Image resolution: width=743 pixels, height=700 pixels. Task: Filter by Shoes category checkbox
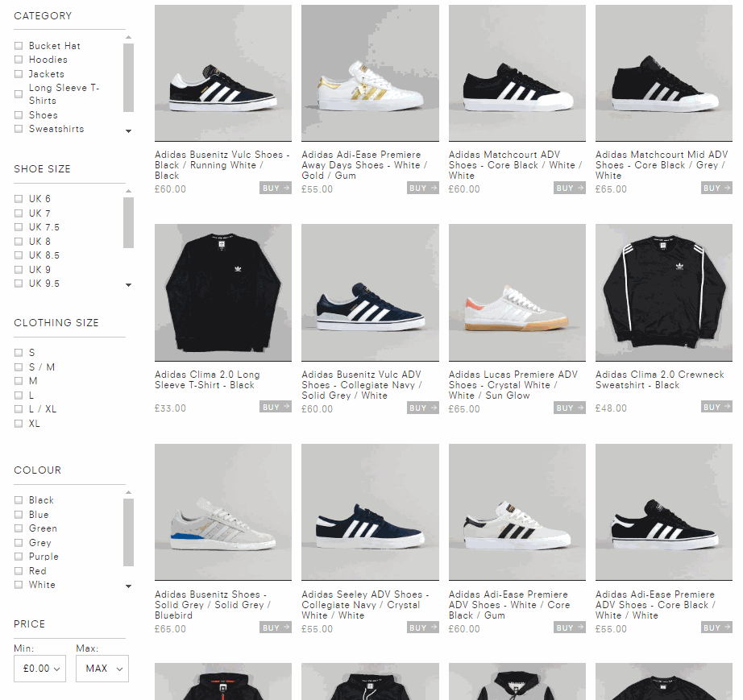click(x=19, y=115)
